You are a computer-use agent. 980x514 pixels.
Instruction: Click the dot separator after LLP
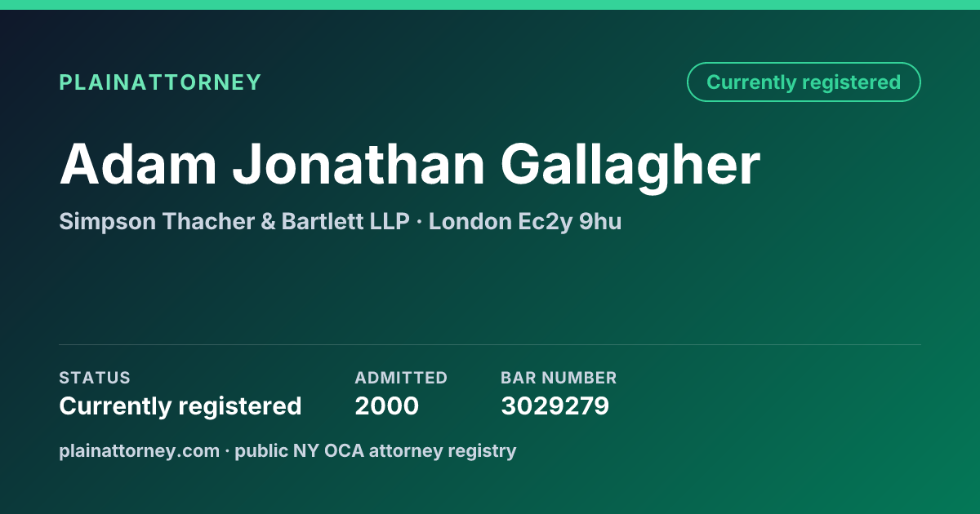click(x=419, y=221)
